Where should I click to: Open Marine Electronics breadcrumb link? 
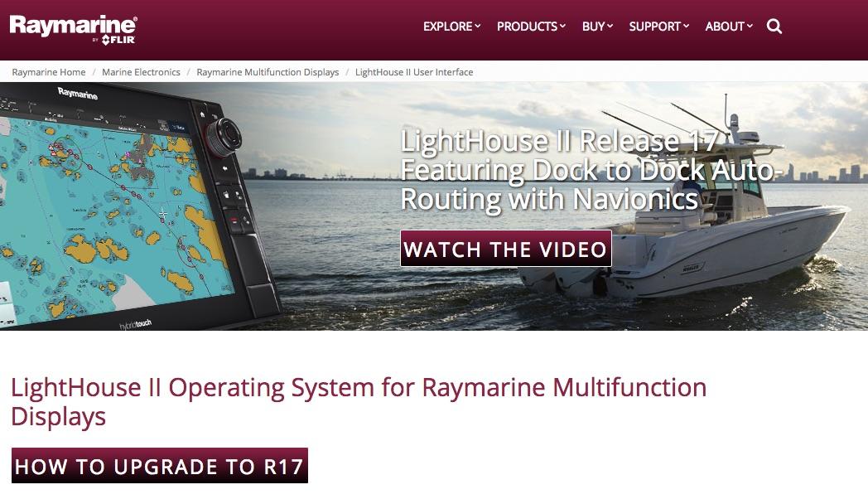[141, 72]
